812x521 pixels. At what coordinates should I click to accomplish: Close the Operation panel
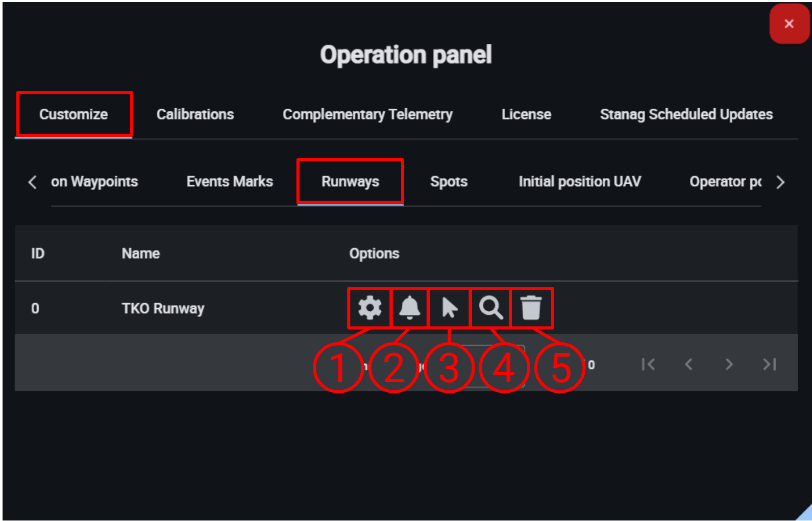tap(789, 24)
